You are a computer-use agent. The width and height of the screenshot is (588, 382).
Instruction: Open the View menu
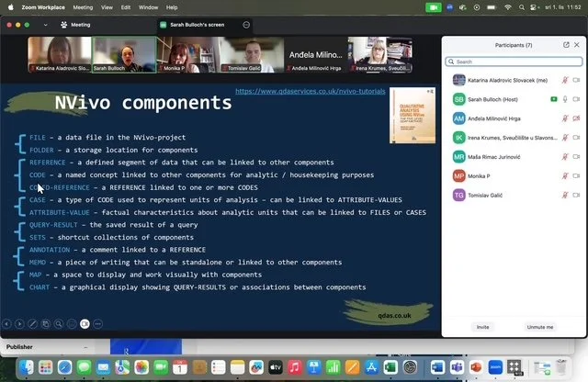[x=107, y=7]
